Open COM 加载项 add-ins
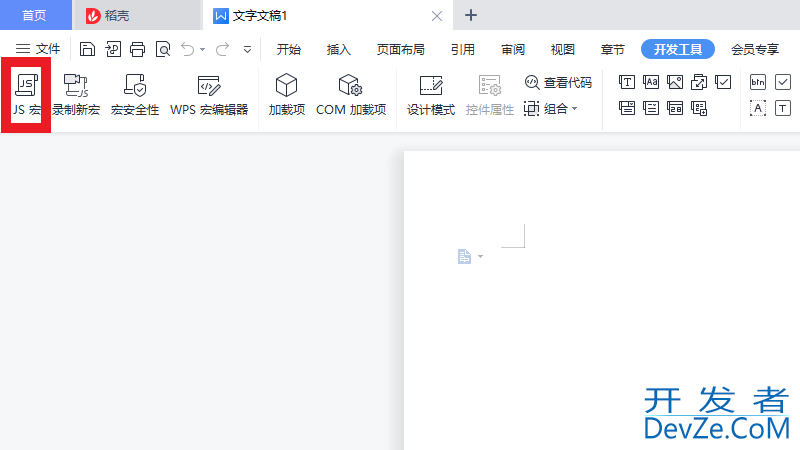 point(351,95)
